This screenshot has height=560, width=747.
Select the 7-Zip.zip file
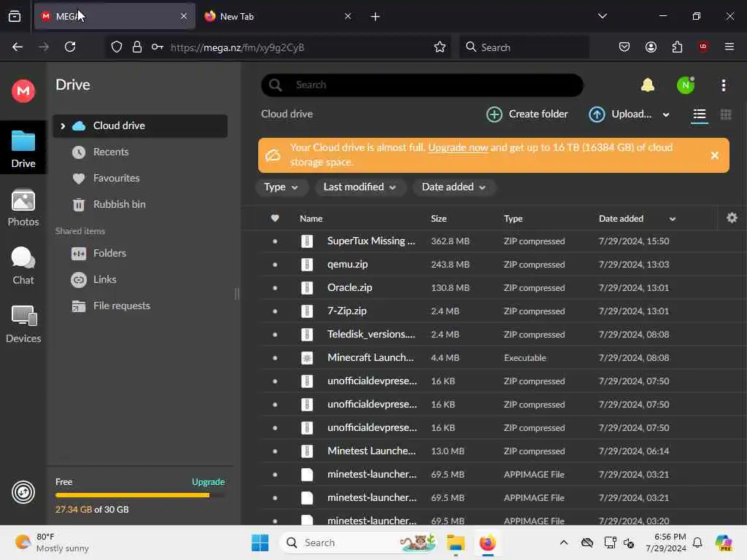493,311
